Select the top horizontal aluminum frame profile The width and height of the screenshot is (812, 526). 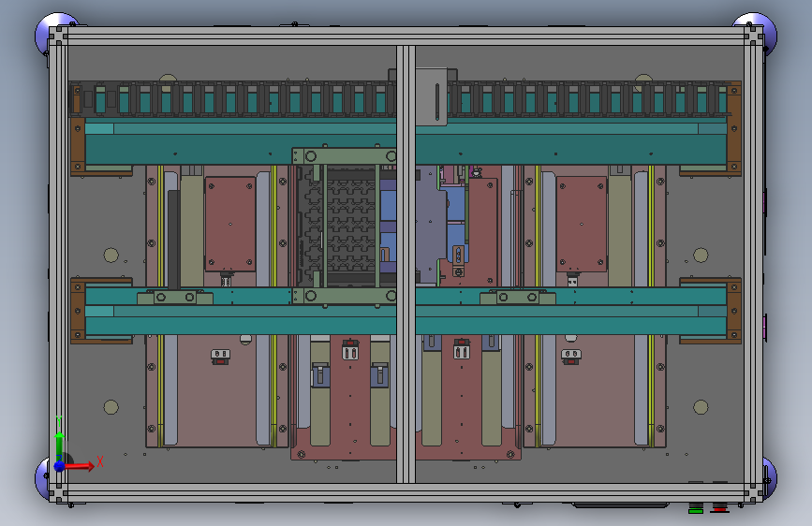click(406, 37)
